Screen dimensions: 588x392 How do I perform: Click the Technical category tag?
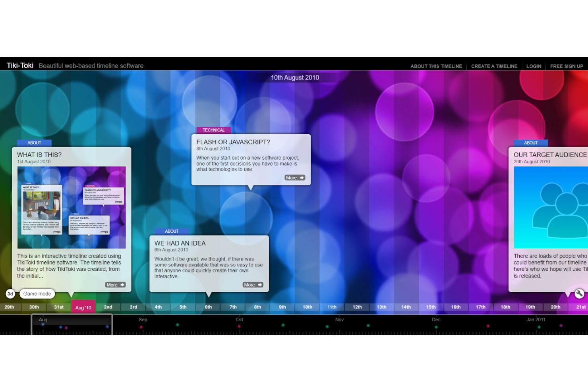pyautogui.click(x=214, y=130)
